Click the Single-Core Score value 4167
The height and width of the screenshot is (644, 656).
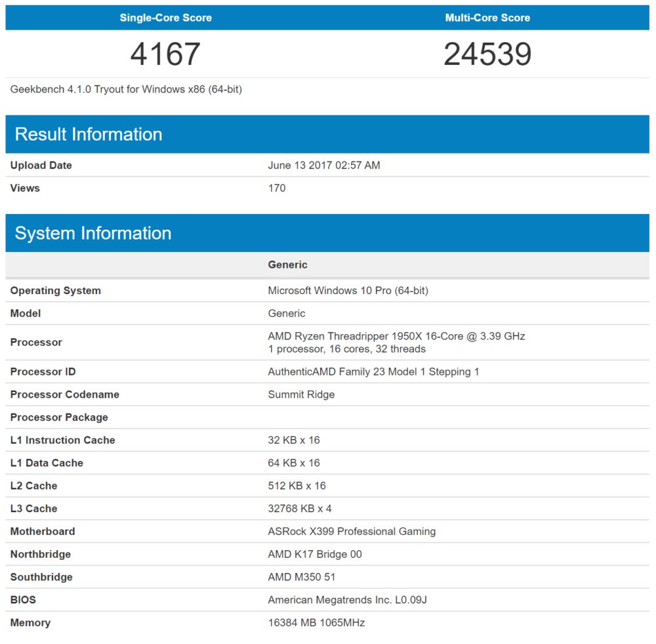coord(165,54)
